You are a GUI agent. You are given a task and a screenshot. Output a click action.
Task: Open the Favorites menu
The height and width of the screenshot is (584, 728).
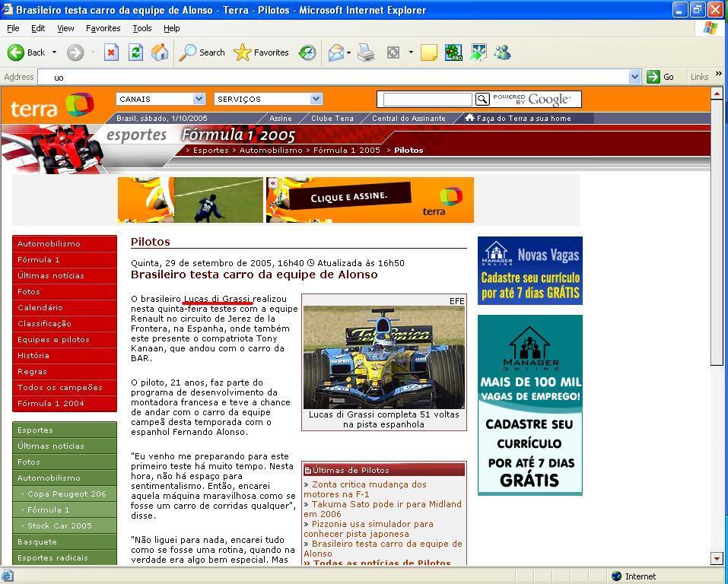[x=103, y=28]
